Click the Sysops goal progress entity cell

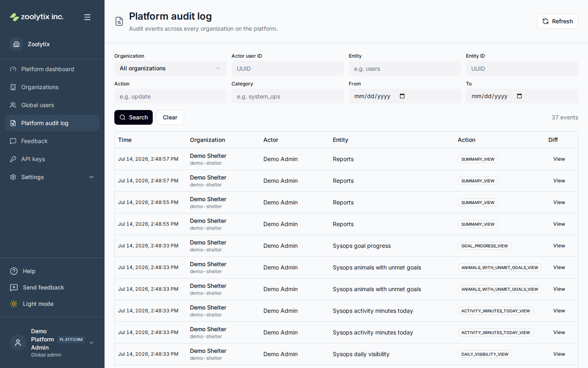pos(362,246)
